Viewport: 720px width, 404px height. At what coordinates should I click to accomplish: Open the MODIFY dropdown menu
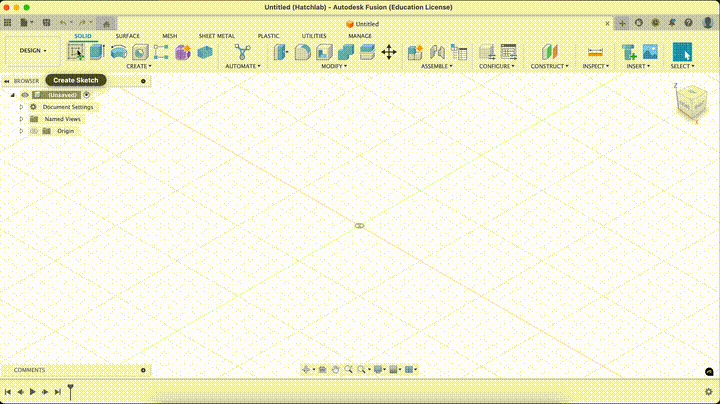(x=334, y=67)
